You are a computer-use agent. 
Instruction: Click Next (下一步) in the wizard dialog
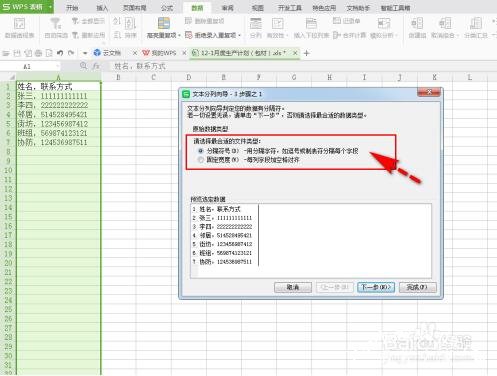[x=376, y=287]
